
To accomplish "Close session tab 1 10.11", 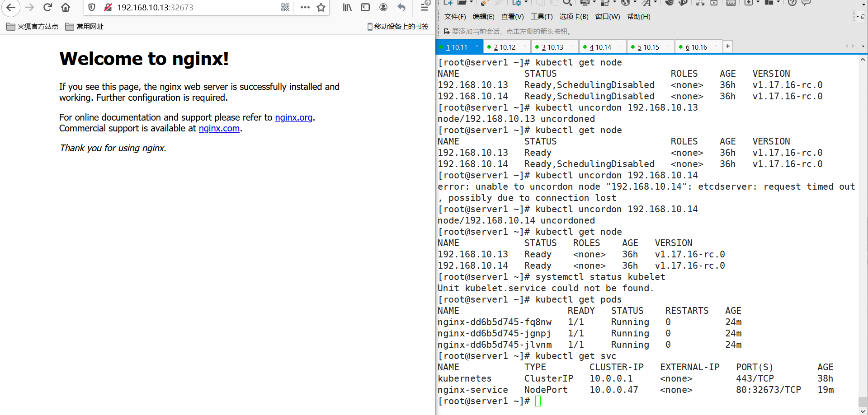I will (476, 46).
